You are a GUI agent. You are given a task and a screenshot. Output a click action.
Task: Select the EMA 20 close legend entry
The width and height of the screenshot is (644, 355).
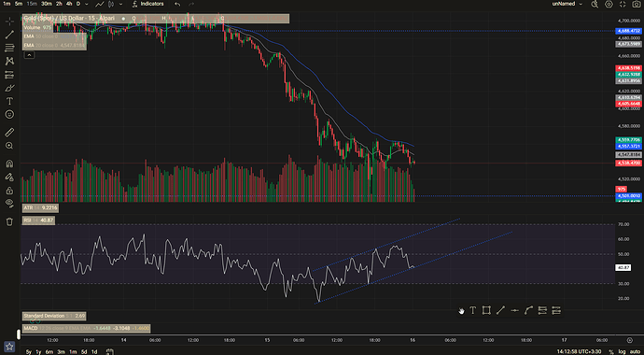click(x=55, y=46)
